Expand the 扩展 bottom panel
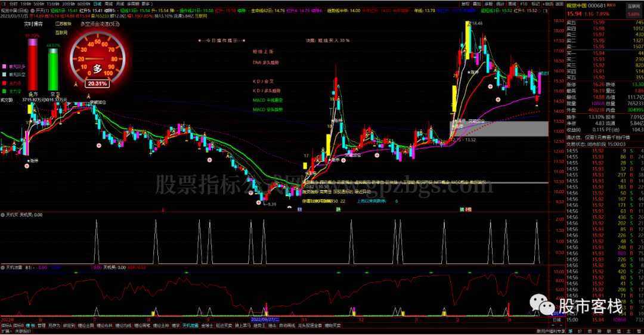The width and height of the screenshot is (644, 335). click(x=6, y=331)
